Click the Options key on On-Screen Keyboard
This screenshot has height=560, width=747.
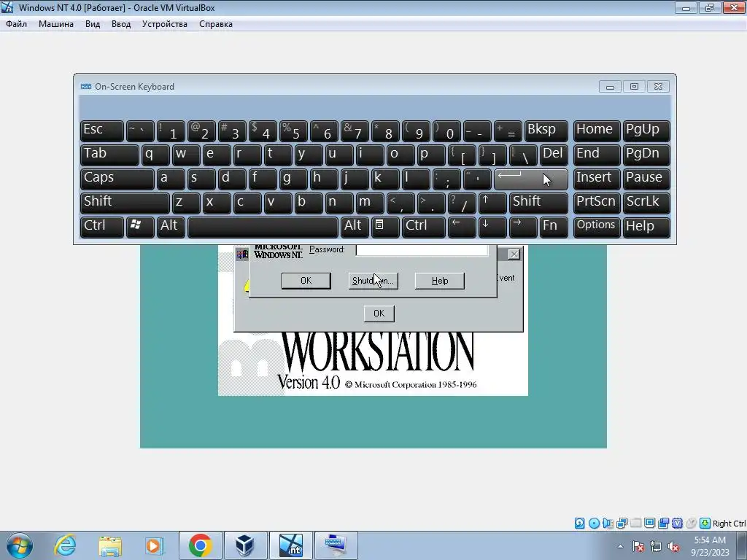point(596,226)
